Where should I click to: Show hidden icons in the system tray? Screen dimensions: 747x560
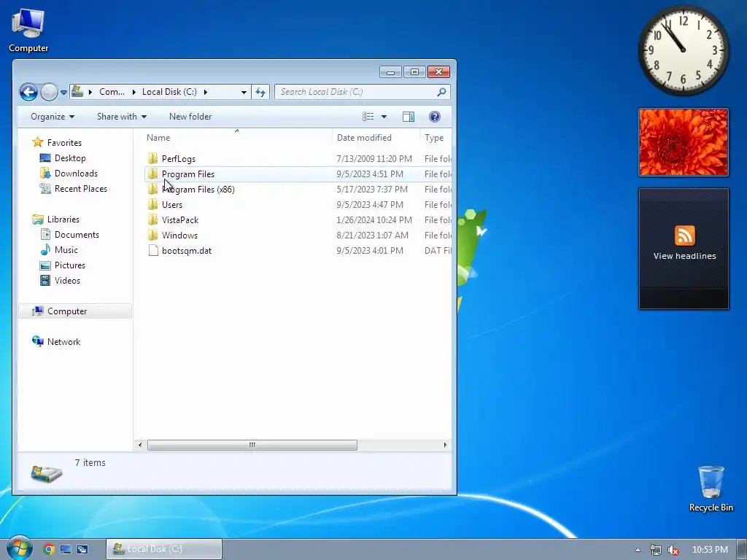coord(638,550)
